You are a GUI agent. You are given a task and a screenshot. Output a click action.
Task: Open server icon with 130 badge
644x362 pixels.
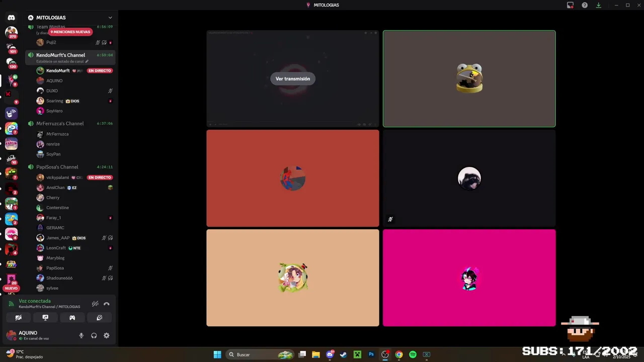tap(11, 63)
